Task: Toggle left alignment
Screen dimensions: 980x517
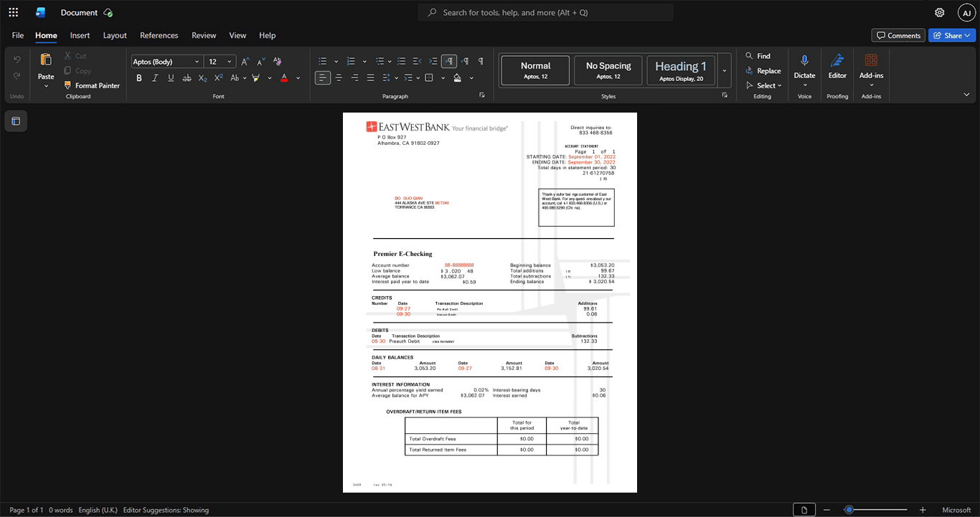Action: pos(323,77)
